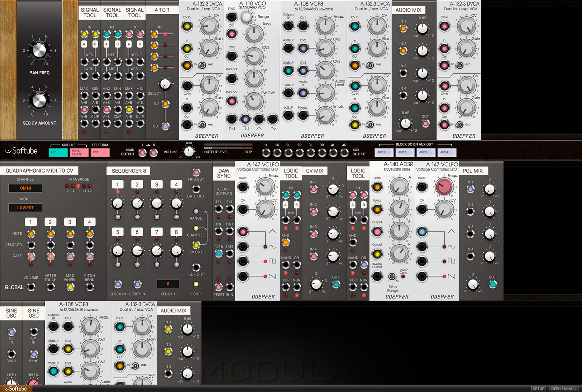
Task: Click CV MIX OUT jack
Action: [x=336, y=284]
